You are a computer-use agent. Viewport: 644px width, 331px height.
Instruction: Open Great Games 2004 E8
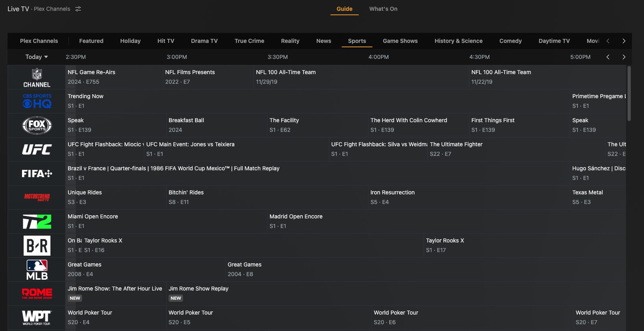pyautogui.click(x=426, y=269)
